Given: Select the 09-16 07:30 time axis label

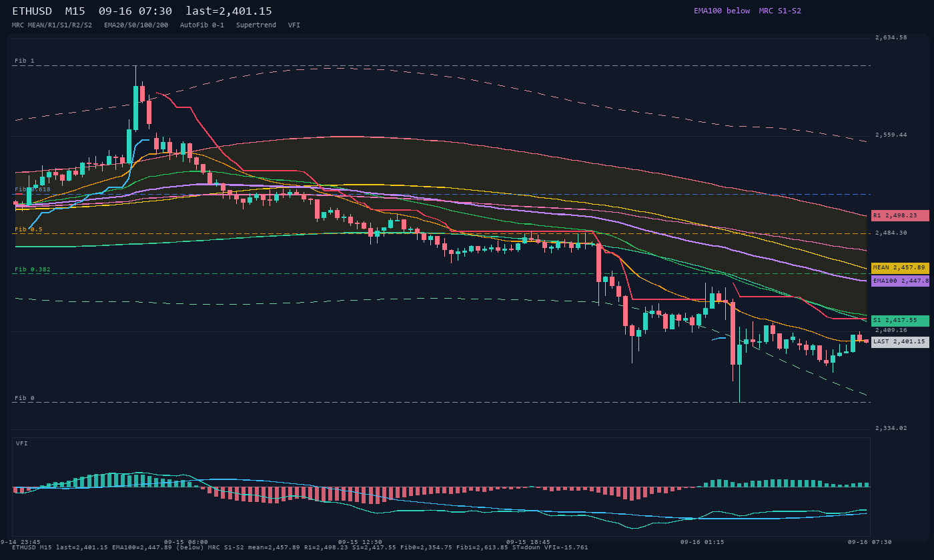Looking at the screenshot, I should click(x=870, y=542).
